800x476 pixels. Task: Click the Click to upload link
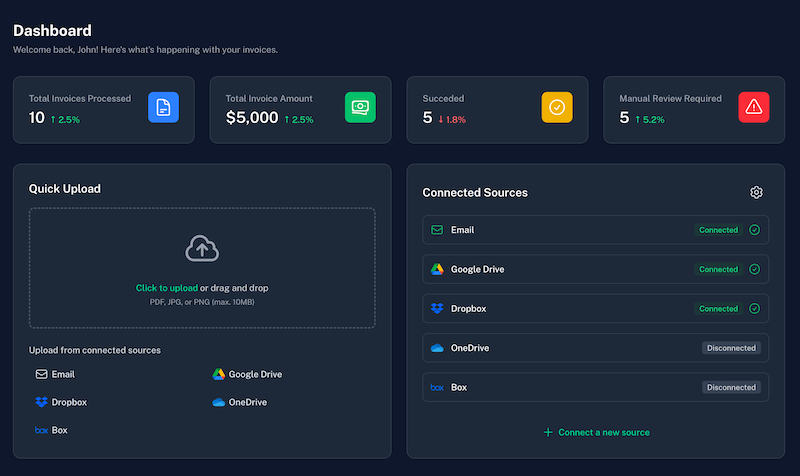tap(167, 288)
